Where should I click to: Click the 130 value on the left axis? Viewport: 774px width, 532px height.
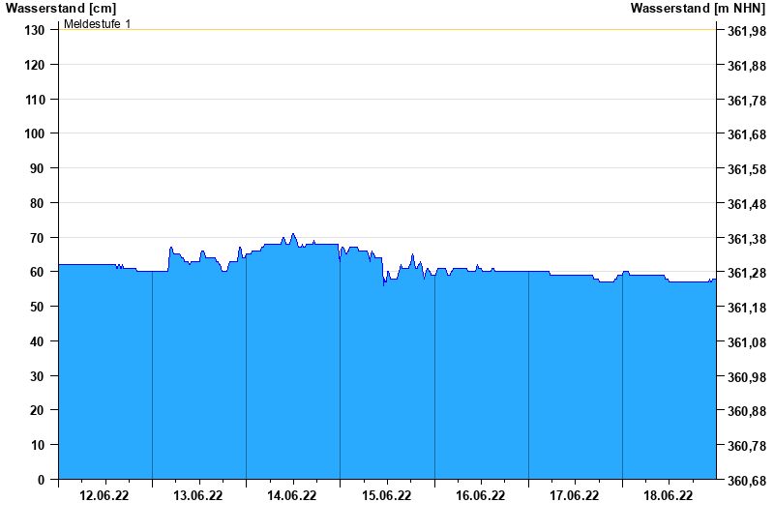pyautogui.click(x=35, y=30)
